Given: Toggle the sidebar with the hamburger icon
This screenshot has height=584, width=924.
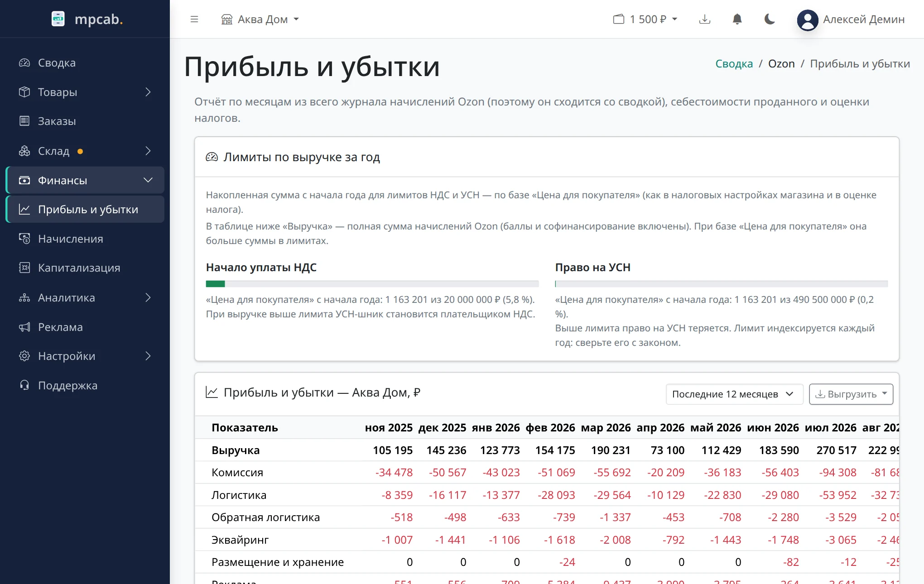Looking at the screenshot, I should click(194, 19).
